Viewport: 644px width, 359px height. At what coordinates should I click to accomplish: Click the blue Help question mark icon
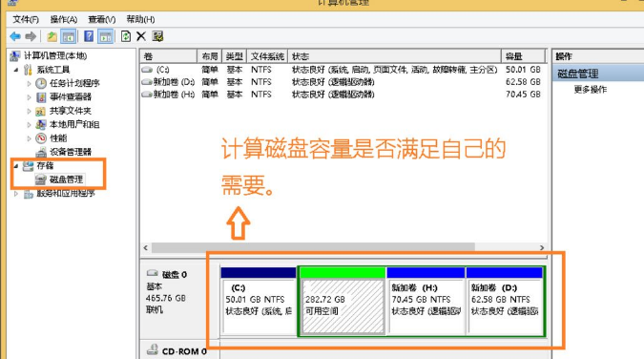point(89,36)
